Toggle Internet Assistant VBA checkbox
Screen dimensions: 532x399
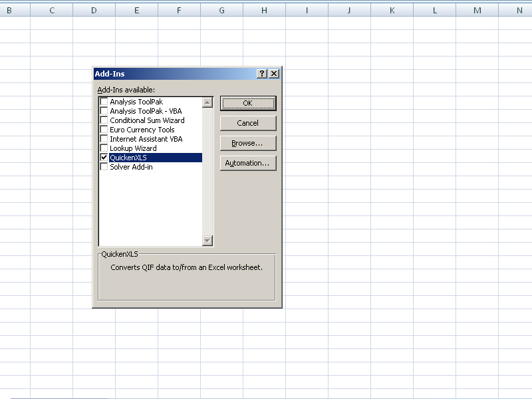(x=104, y=139)
